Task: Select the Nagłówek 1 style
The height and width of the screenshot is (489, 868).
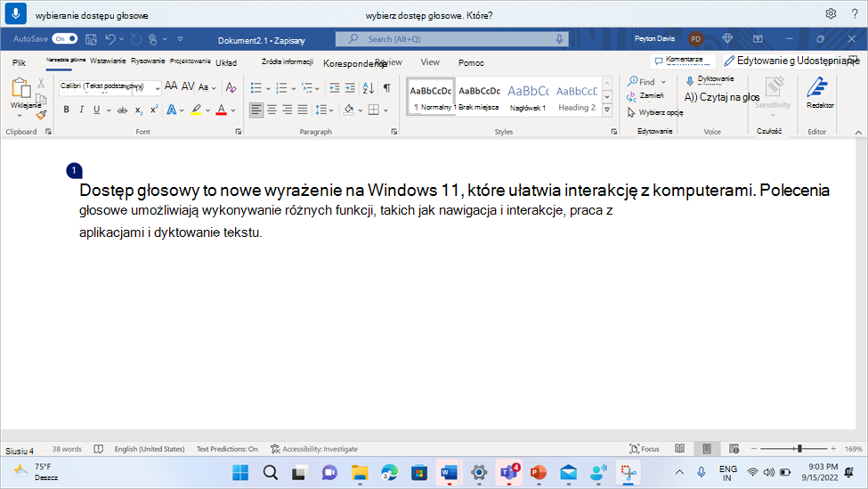Action: click(528, 97)
